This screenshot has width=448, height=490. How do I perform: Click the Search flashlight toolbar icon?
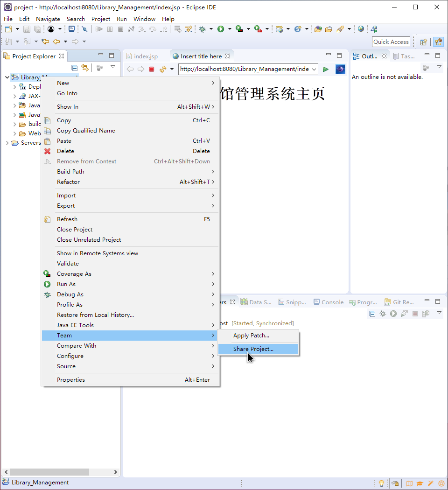(x=340, y=29)
